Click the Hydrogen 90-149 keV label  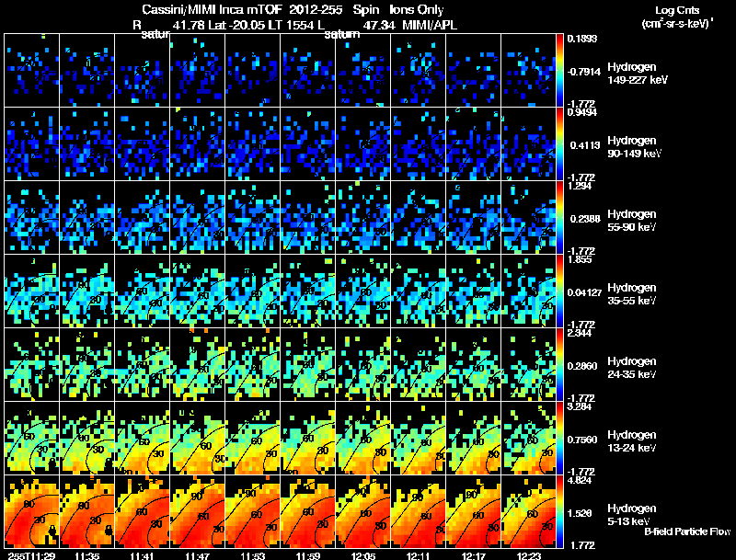pyautogui.click(x=635, y=147)
